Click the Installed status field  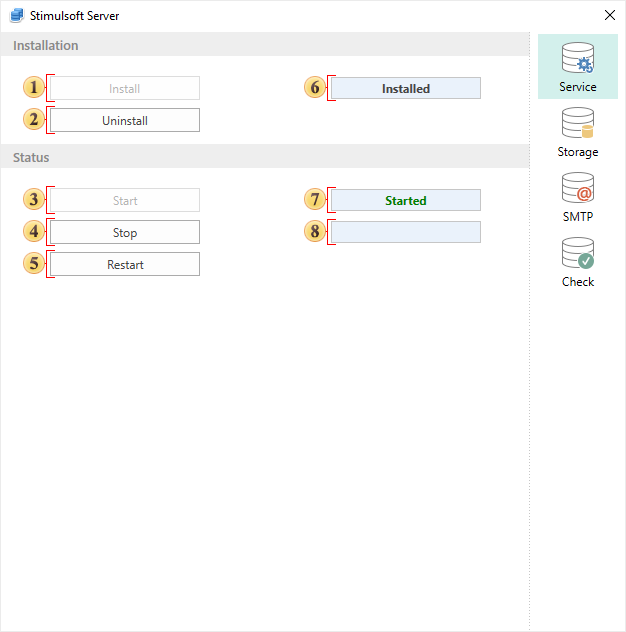tap(406, 88)
